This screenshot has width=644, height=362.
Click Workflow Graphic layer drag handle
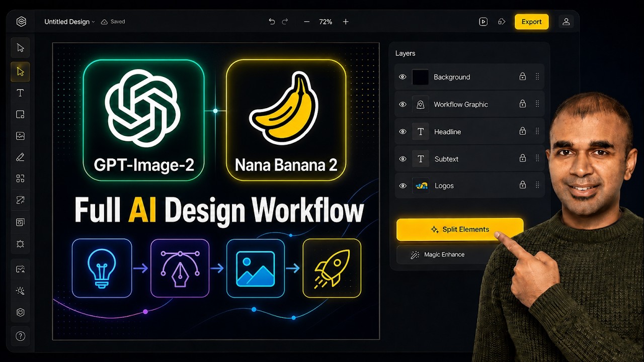point(537,104)
